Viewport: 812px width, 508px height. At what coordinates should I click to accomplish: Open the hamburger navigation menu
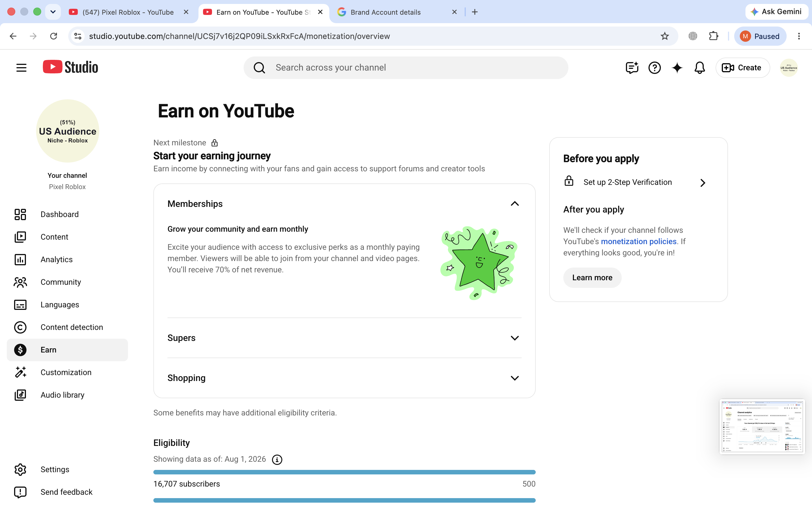pyautogui.click(x=21, y=67)
